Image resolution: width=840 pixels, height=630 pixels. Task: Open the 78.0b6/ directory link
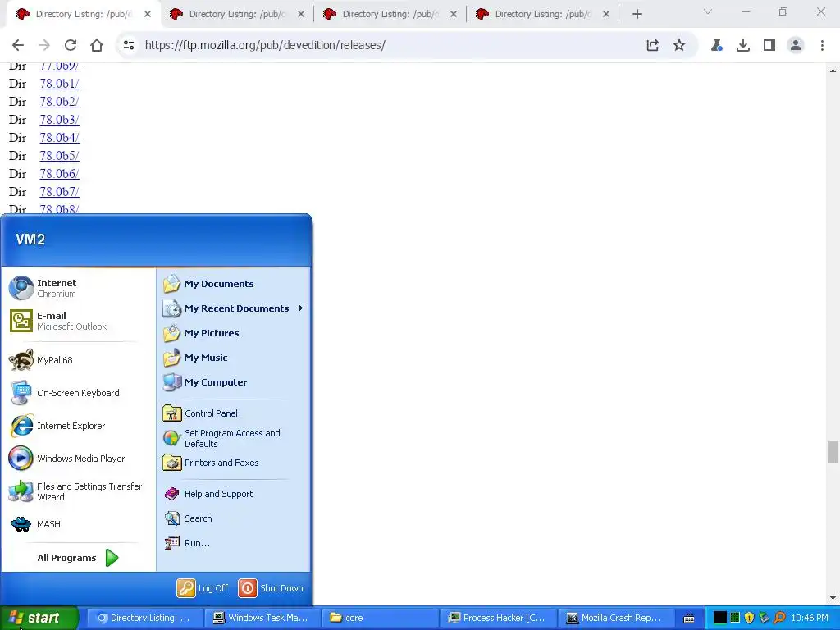[59, 174]
